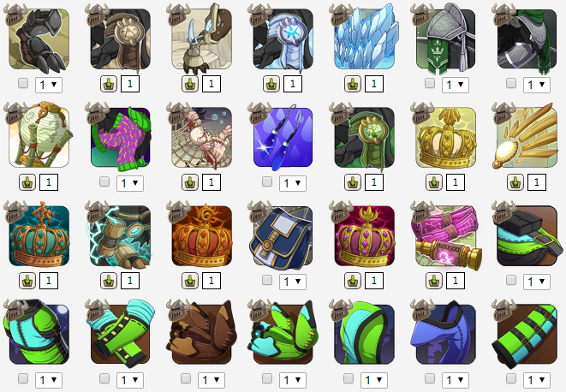Viewport: 566px width, 392px height.
Task: Open quantity dropdown under silver helmet banner
Action: coord(456,86)
